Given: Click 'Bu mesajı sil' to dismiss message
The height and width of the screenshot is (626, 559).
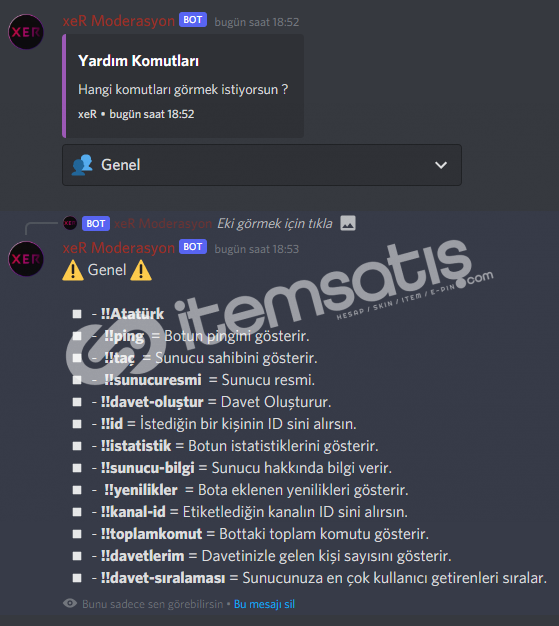Looking at the screenshot, I should pos(264,604).
